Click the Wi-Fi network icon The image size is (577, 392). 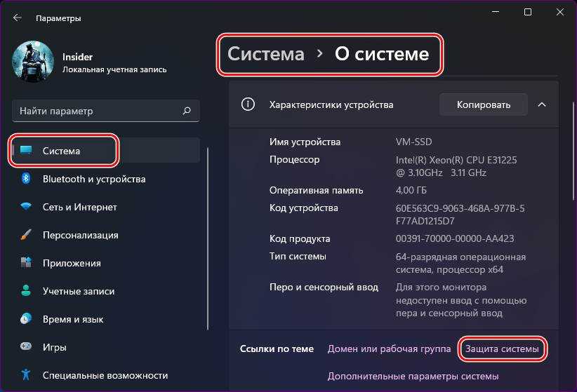click(26, 207)
